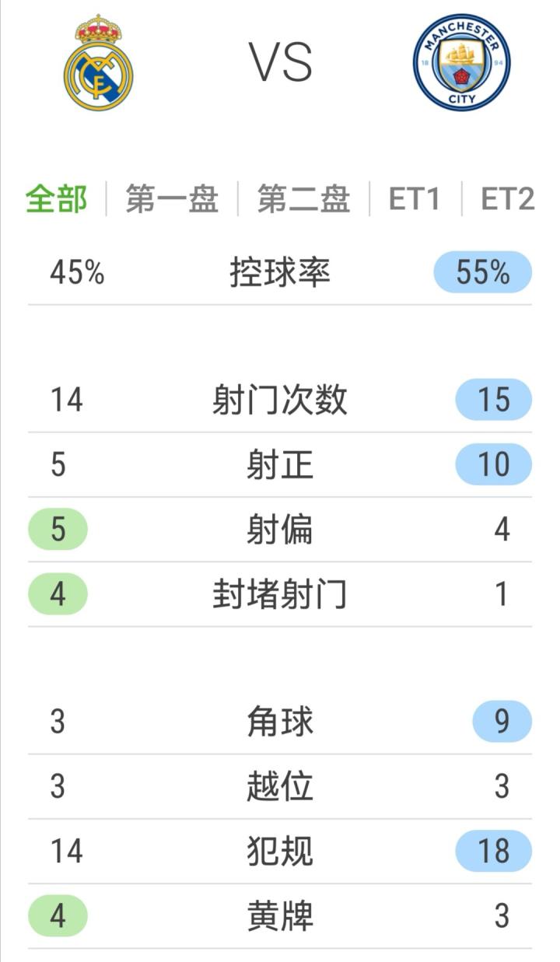Tap the 射正 stat label
Screen dimensions: 560x962
280,464
